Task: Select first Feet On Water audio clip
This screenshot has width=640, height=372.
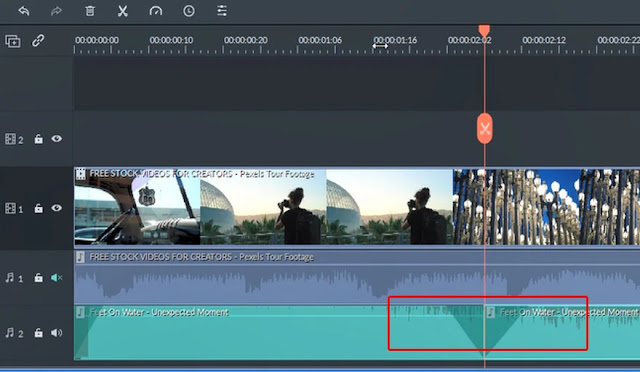Action: 279,333
